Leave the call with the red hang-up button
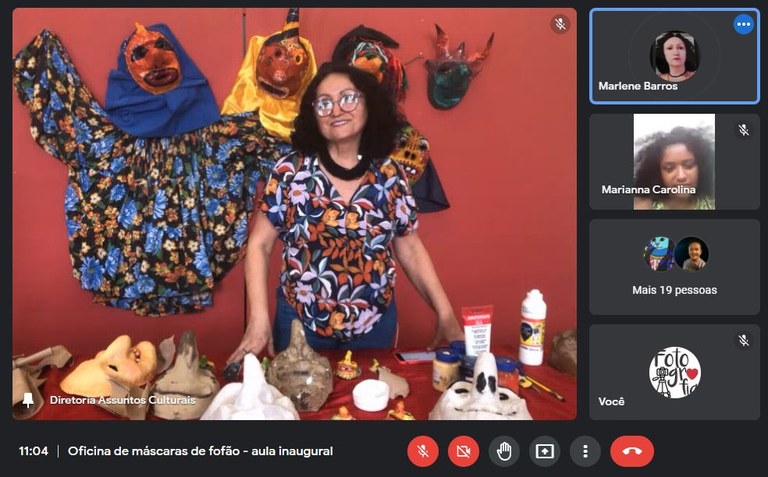 (631, 451)
